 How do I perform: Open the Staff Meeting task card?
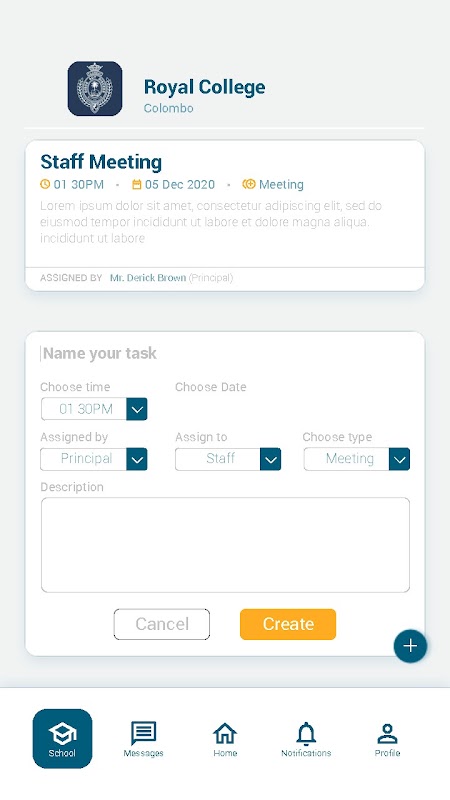tap(225, 215)
